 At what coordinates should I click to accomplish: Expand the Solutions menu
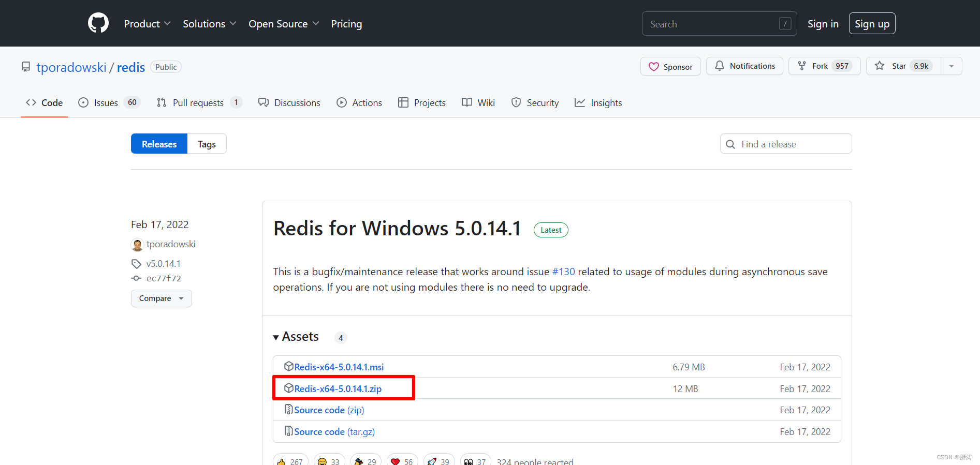point(209,24)
